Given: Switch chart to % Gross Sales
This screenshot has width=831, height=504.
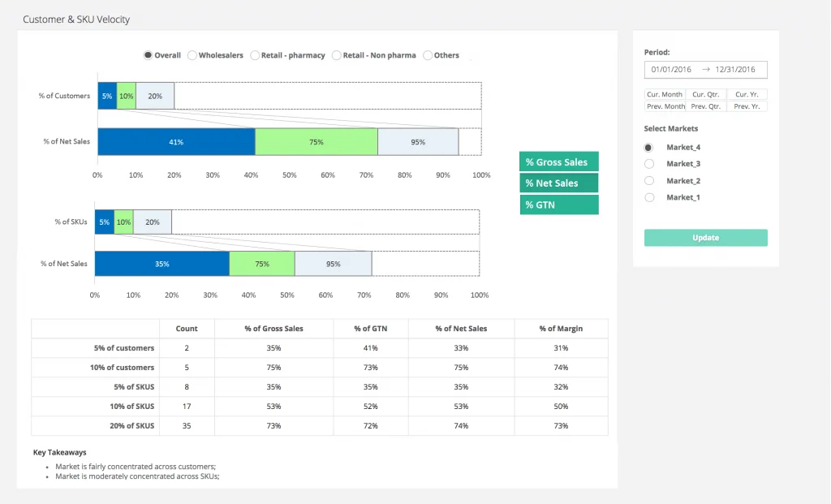Looking at the screenshot, I should pyautogui.click(x=558, y=162).
